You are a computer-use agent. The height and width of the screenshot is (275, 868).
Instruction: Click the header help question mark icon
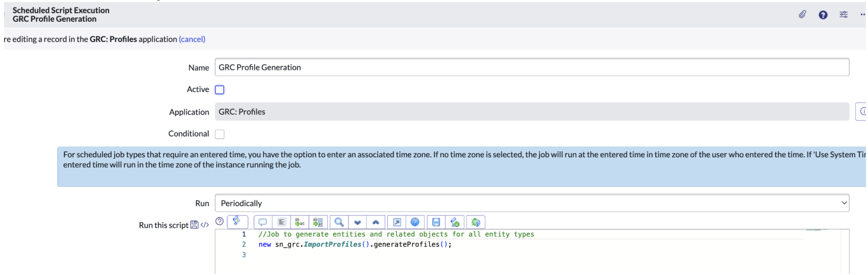point(823,15)
